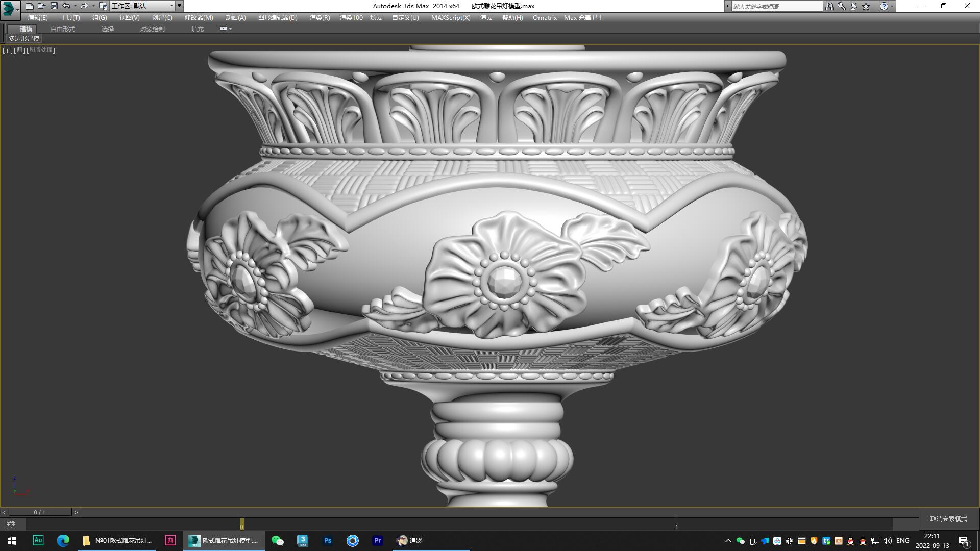Open a new scene with the New file icon
Screen dimensions: 980x551
(30, 6)
